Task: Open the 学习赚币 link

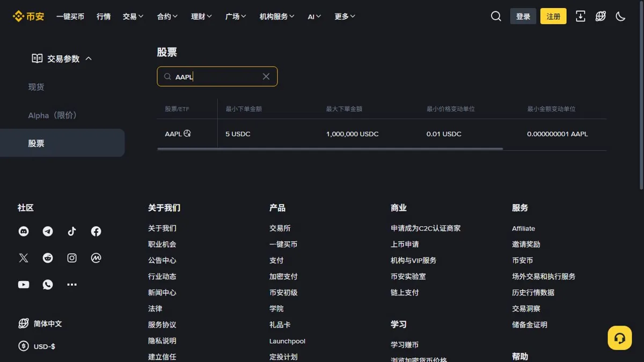Action: click(x=405, y=345)
